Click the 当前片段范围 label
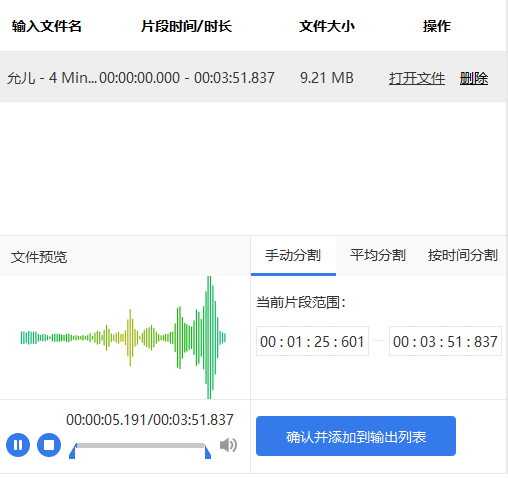This screenshot has width=508, height=478. pyautogui.click(x=301, y=302)
